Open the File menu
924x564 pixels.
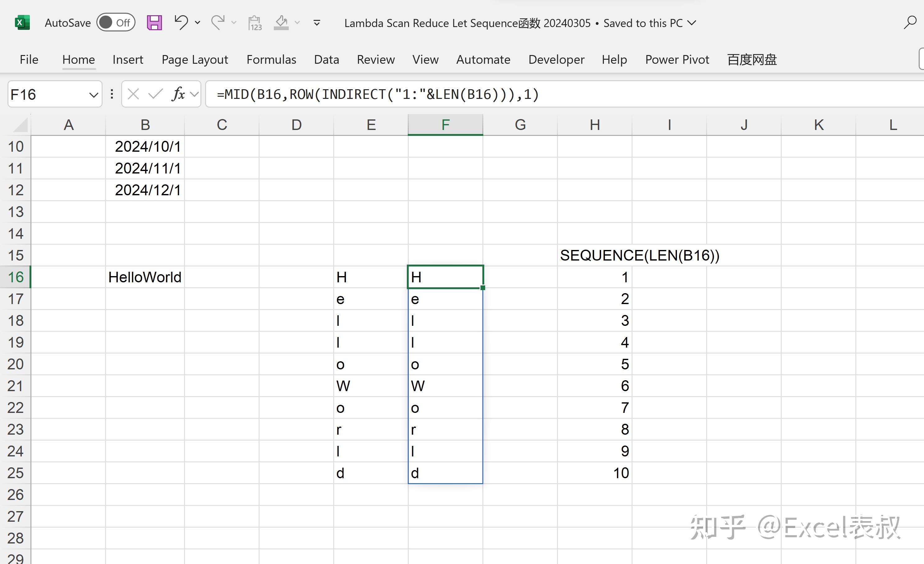pyautogui.click(x=29, y=59)
